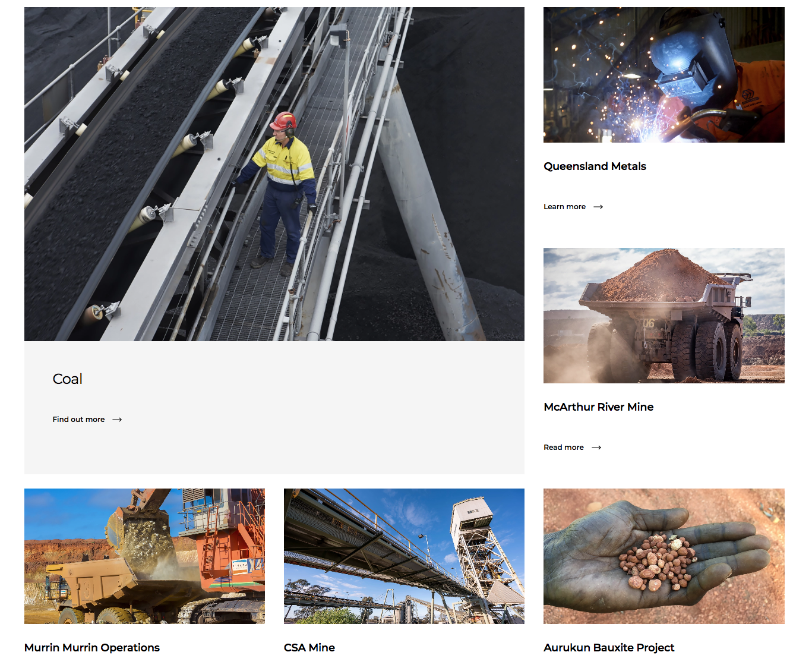Open the Aurukun Bauxite Project title
This screenshot has width=812, height=671.
tap(609, 648)
